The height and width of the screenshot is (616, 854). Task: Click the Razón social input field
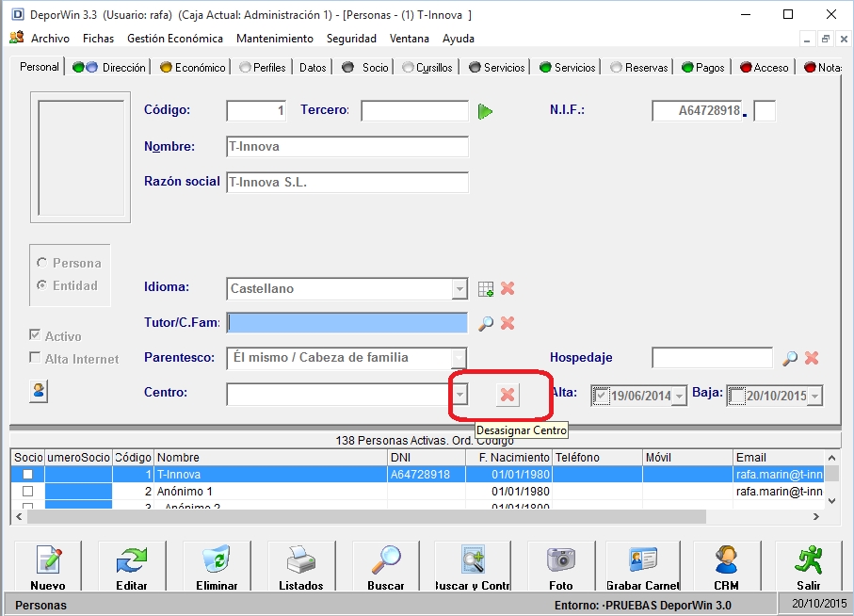pos(347,182)
